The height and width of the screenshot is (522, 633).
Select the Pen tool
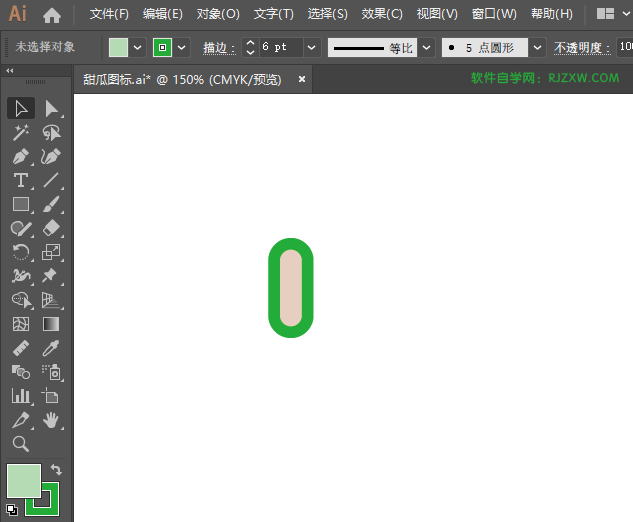pyautogui.click(x=21, y=157)
